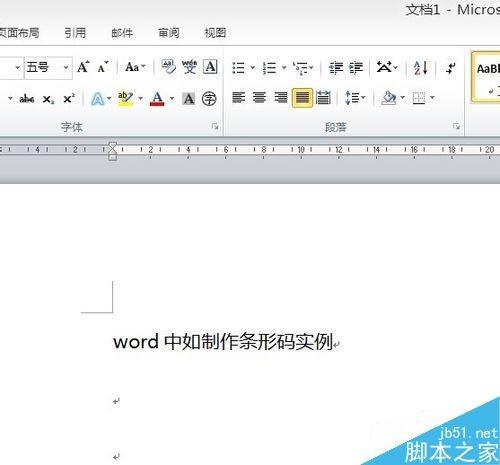Open the font color dropdown arrow
This screenshot has height=465, width=500.
[x=172, y=98]
